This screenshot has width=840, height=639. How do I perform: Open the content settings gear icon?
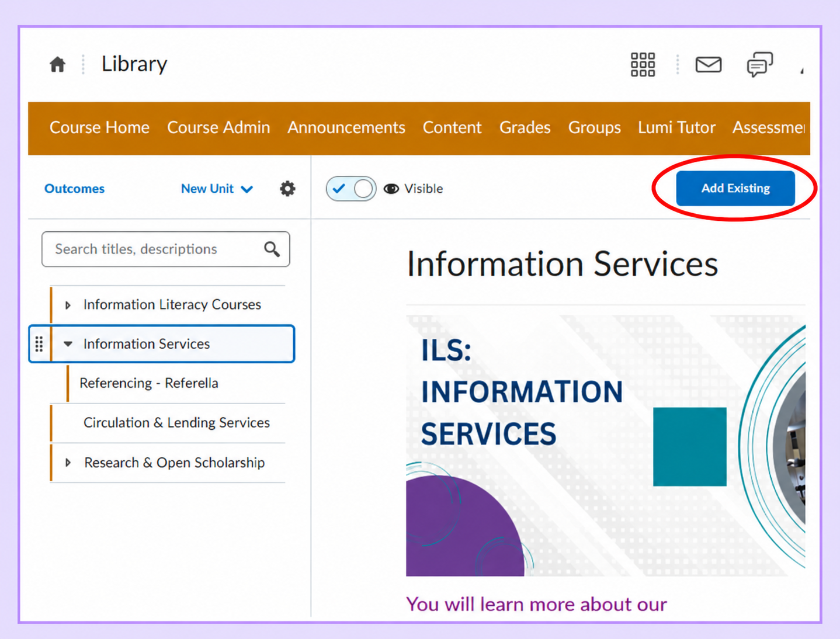coord(287,189)
